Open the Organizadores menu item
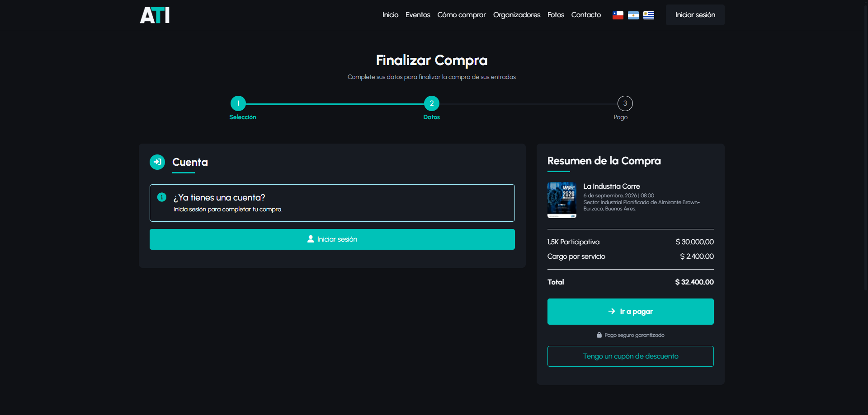 click(517, 15)
